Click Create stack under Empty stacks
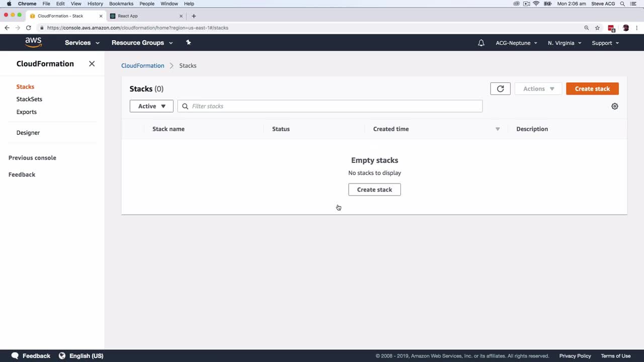The width and height of the screenshot is (644, 362). point(374,190)
